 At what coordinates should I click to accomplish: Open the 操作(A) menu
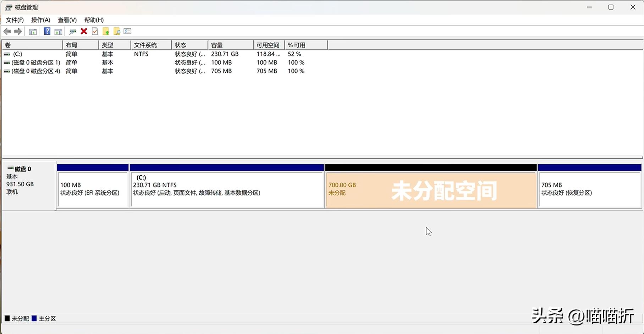pyautogui.click(x=40, y=20)
